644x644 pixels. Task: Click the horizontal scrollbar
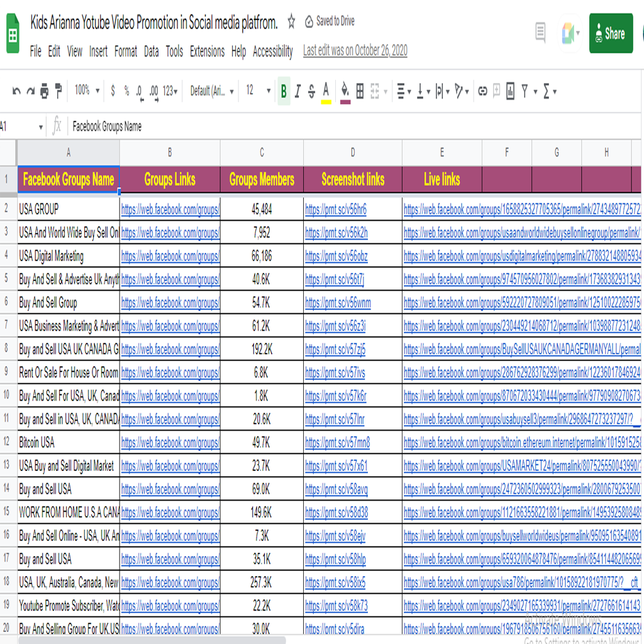(152, 640)
